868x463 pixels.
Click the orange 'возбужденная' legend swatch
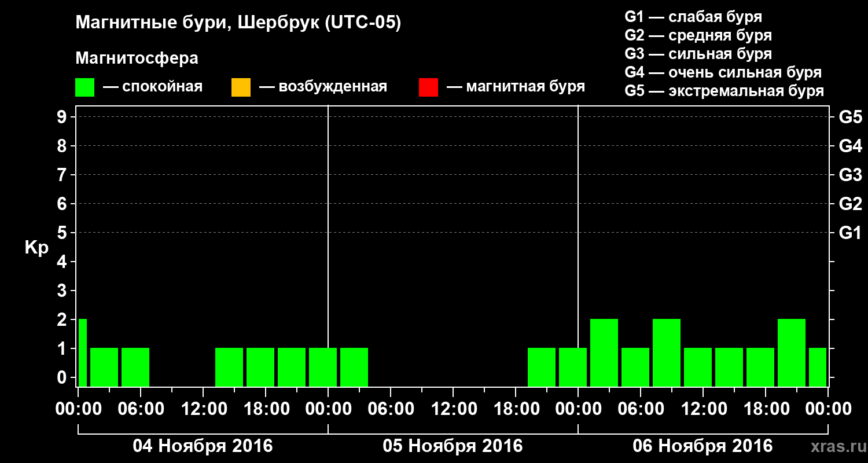coord(241,87)
